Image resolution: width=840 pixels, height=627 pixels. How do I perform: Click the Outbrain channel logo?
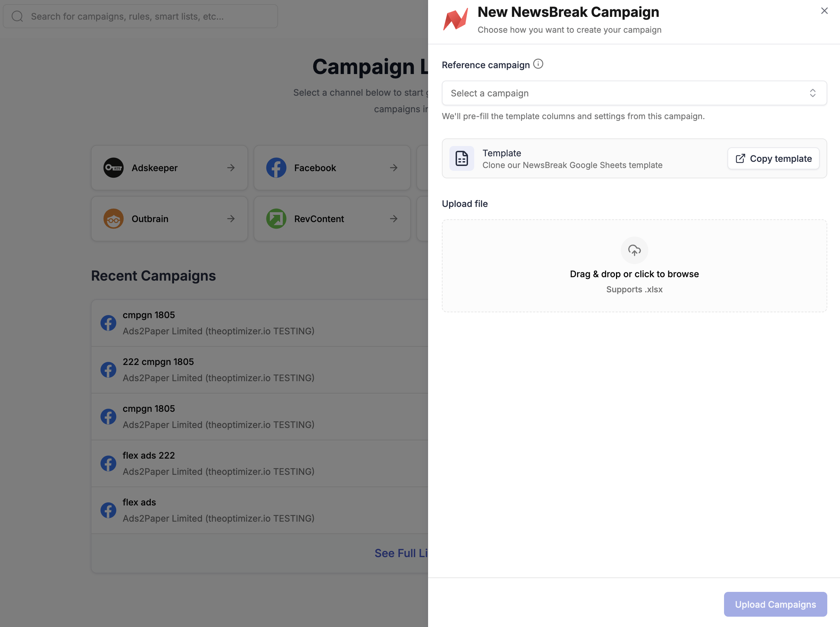114,219
